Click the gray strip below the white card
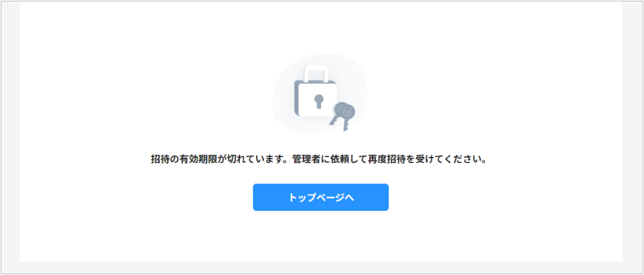Screen dimensions: 644x275 [x=321, y=268]
